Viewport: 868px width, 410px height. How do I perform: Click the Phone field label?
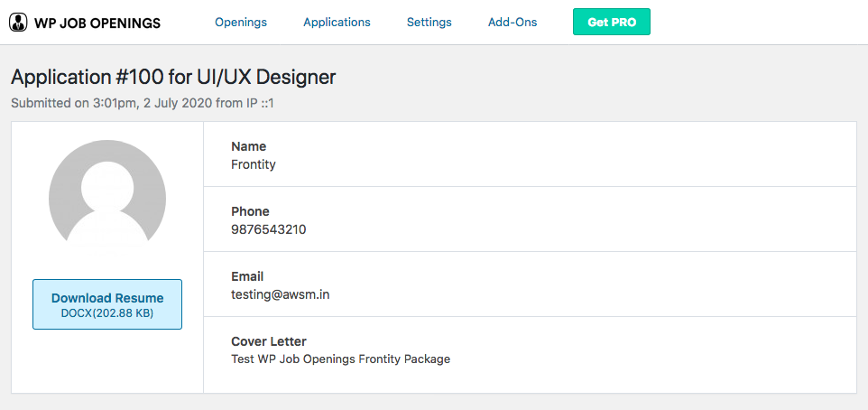(x=251, y=211)
